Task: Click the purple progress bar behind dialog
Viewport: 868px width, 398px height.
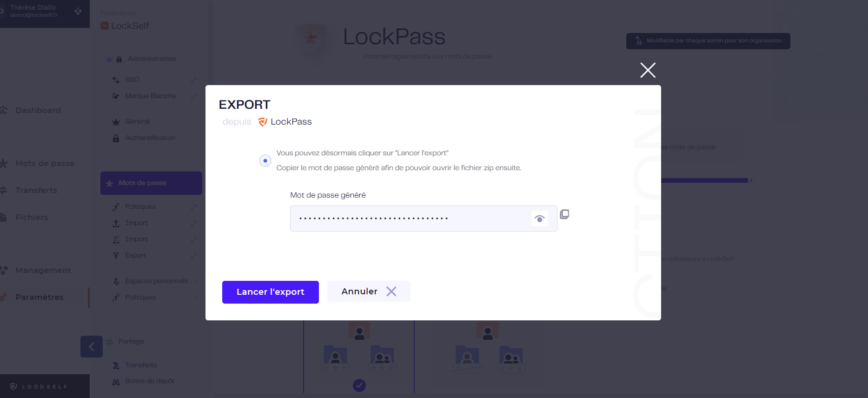Action: [x=704, y=180]
